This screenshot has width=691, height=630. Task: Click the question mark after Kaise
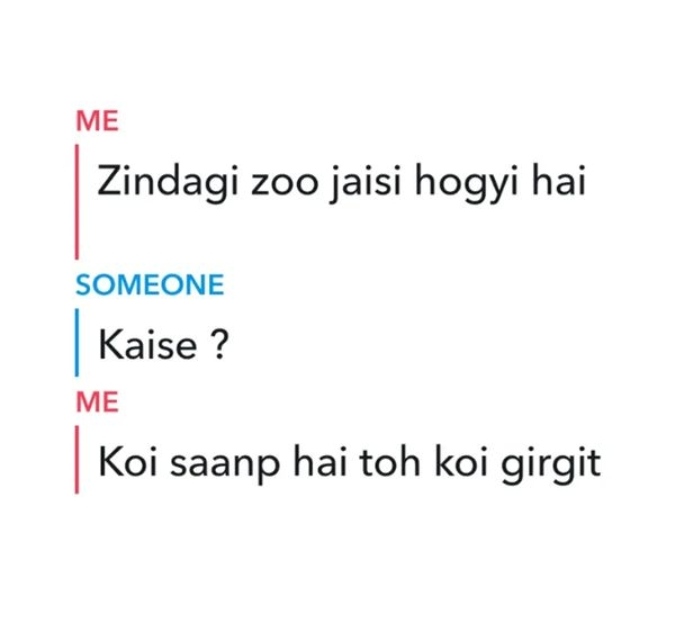coord(219,344)
